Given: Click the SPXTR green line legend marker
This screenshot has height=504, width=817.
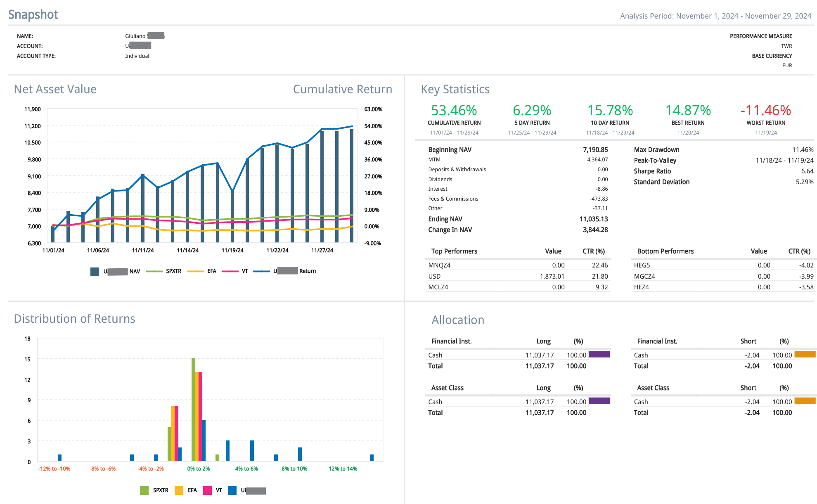Looking at the screenshot, I should pos(154,271).
